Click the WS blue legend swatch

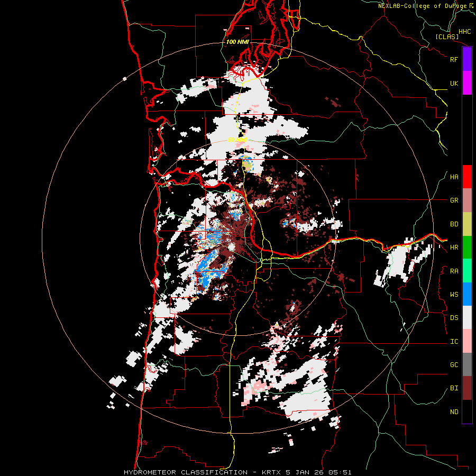tap(467, 294)
